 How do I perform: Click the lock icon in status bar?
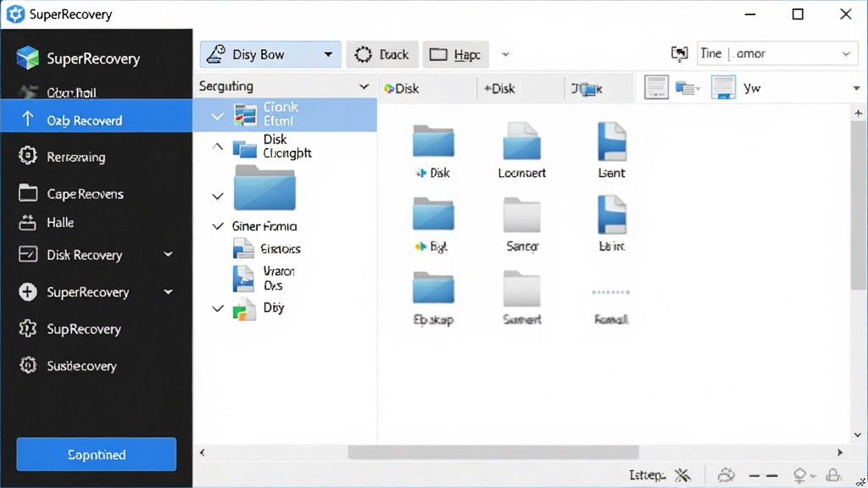click(833, 475)
